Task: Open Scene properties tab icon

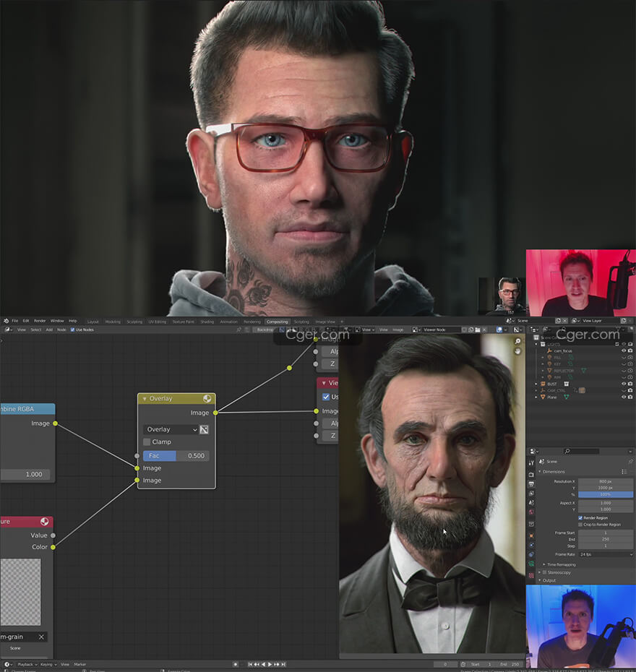Action: pyautogui.click(x=531, y=503)
